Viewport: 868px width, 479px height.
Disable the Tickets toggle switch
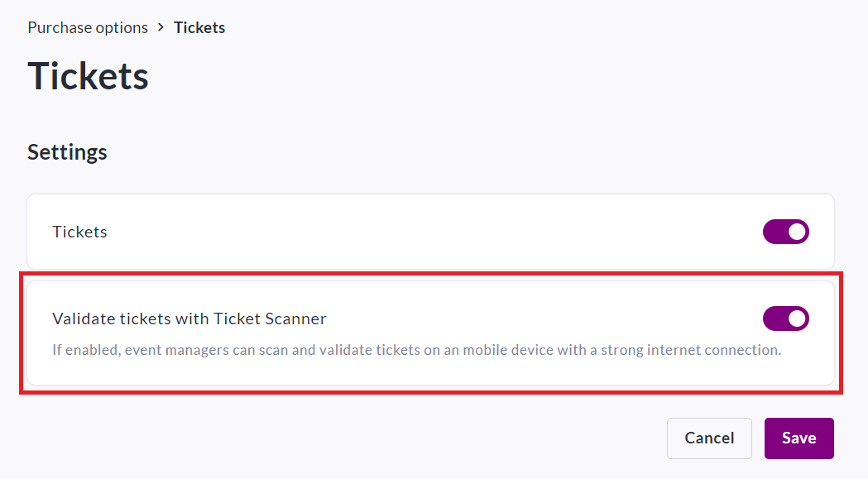tap(785, 232)
